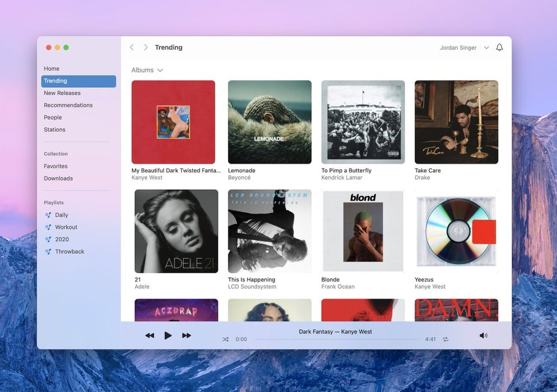Click the Kendrick Lamar artist name
Screen dimensions: 557x392
click(x=341, y=178)
